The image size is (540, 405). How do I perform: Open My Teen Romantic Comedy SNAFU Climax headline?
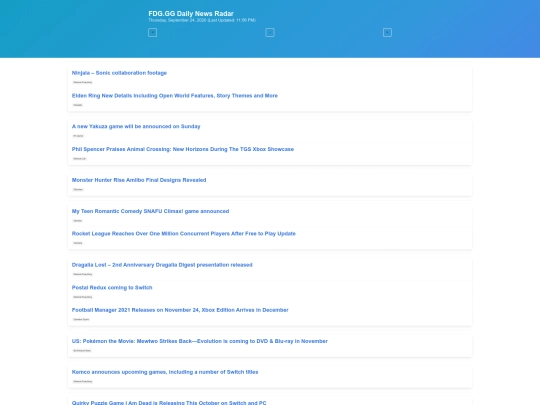[150, 211]
